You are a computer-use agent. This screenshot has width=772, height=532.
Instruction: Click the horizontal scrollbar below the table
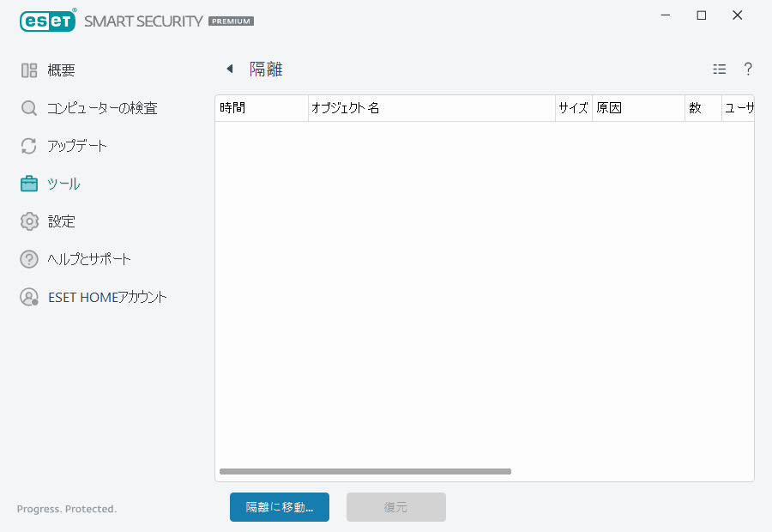click(x=365, y=471)
